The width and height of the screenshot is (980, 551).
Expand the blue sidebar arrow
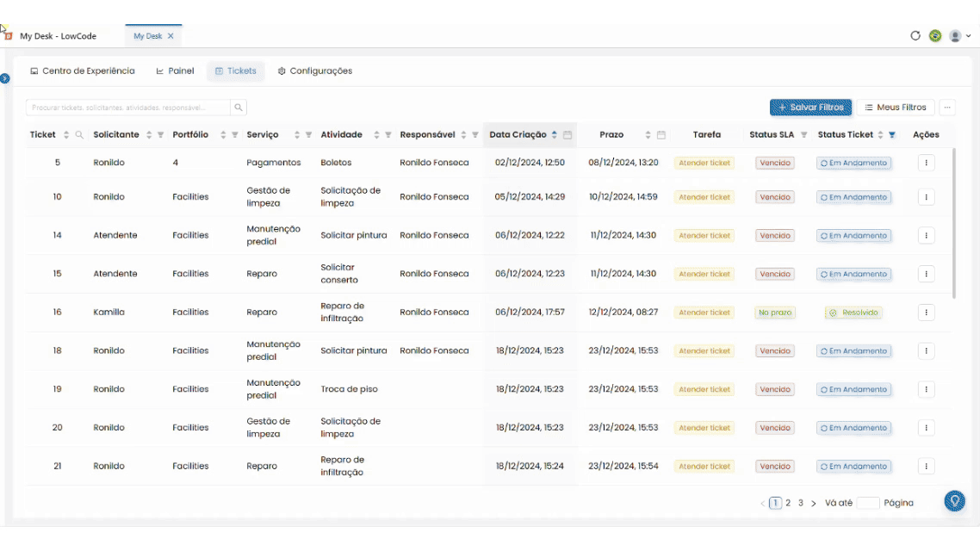[x=5, y=78]
